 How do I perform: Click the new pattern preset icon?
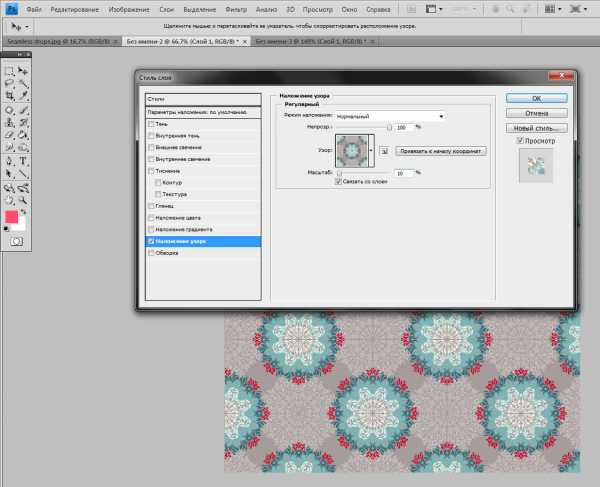click(383, 151)
